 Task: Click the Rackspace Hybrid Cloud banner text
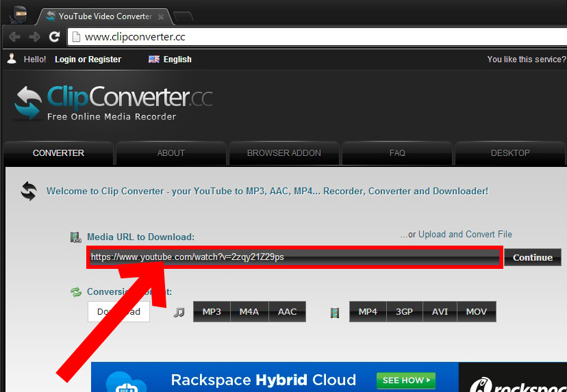263,380
